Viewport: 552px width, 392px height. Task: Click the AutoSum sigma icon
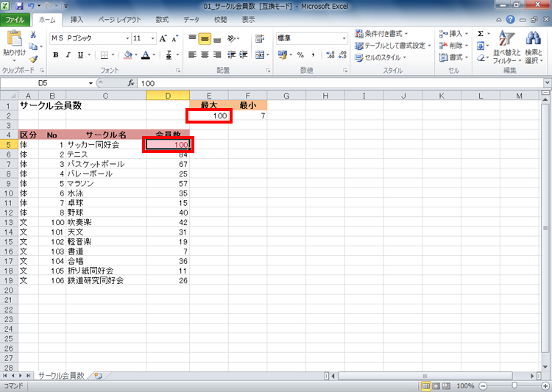481,34
